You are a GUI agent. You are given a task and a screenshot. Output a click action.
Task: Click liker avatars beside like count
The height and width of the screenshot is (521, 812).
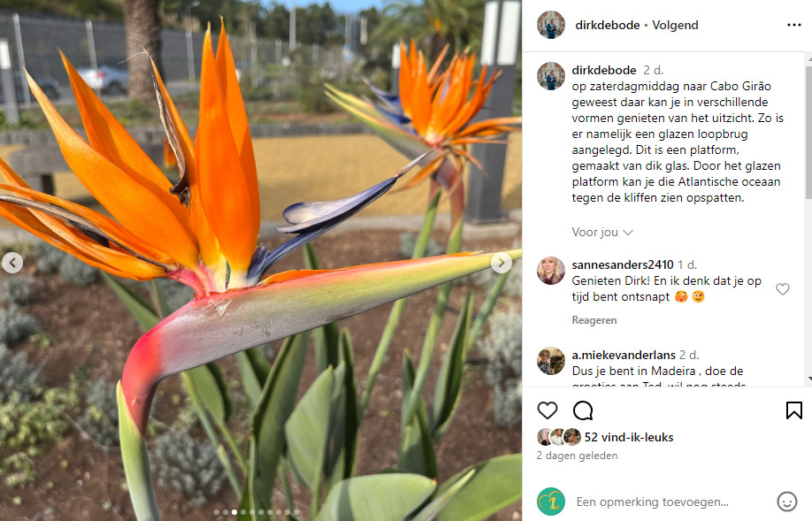[559, 437]
